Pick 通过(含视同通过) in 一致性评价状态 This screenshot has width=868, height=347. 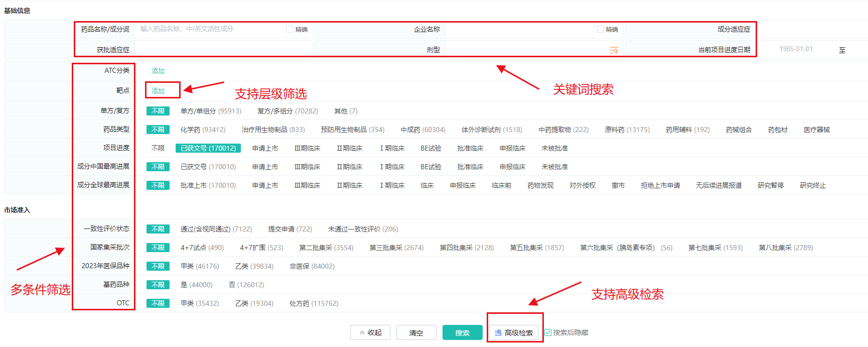coord(216,229)
